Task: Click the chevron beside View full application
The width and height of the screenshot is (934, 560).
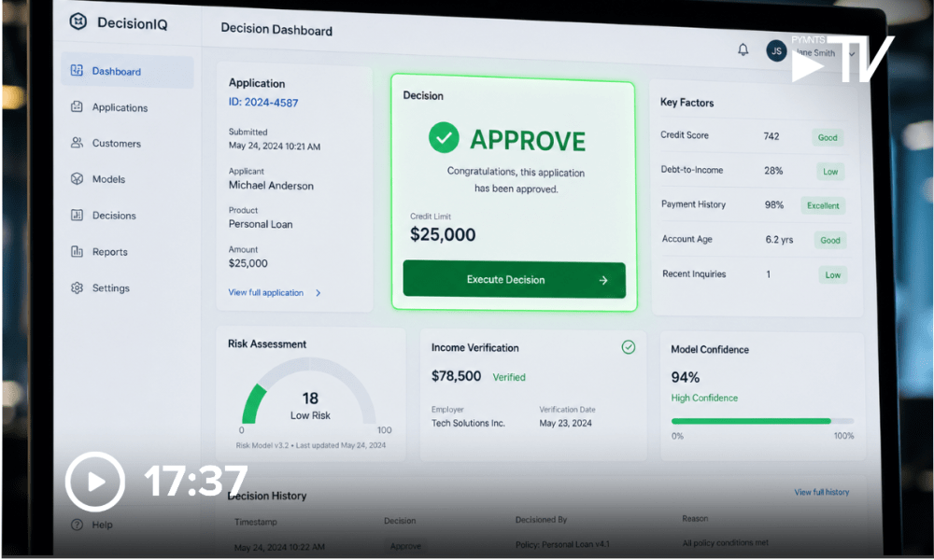Action: 318,293
